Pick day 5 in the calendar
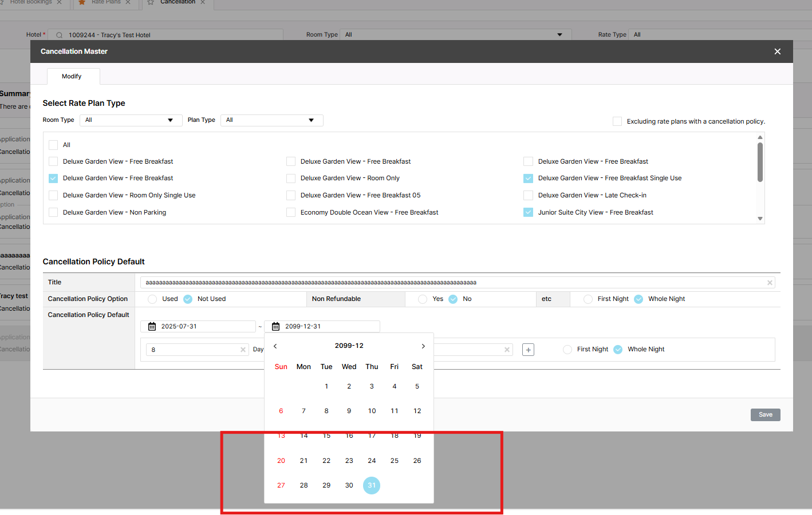812x515 pixels. tap(417, 386)
